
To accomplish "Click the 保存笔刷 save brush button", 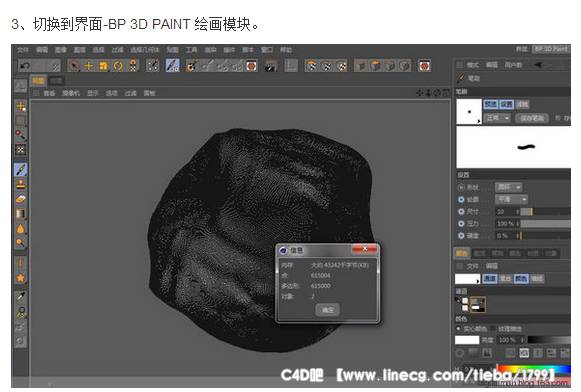I will [531, 118].
